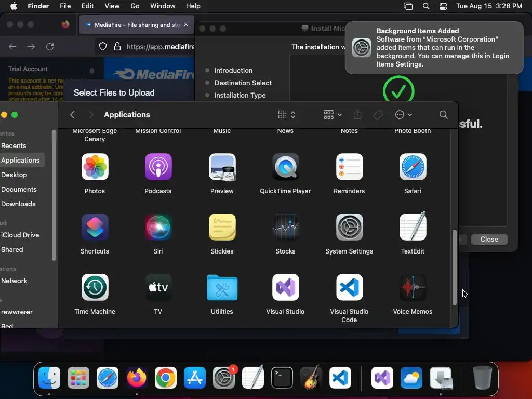Open the Finder menu in menu bar

(x=38, y=6)
